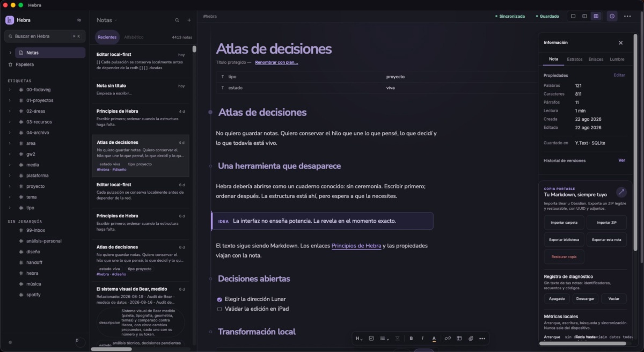Switch to the Estratos tab
This screenshot has height=352, width=644.
(575, 59)
